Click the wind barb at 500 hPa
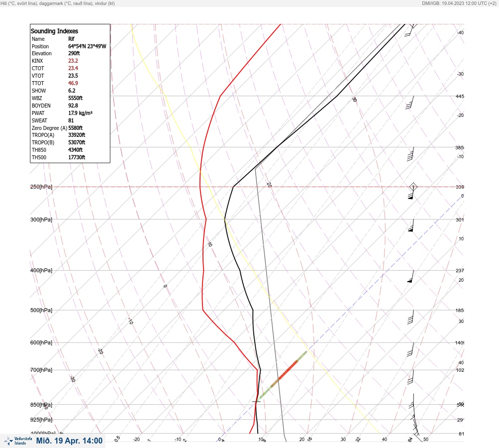 (410, 317)
